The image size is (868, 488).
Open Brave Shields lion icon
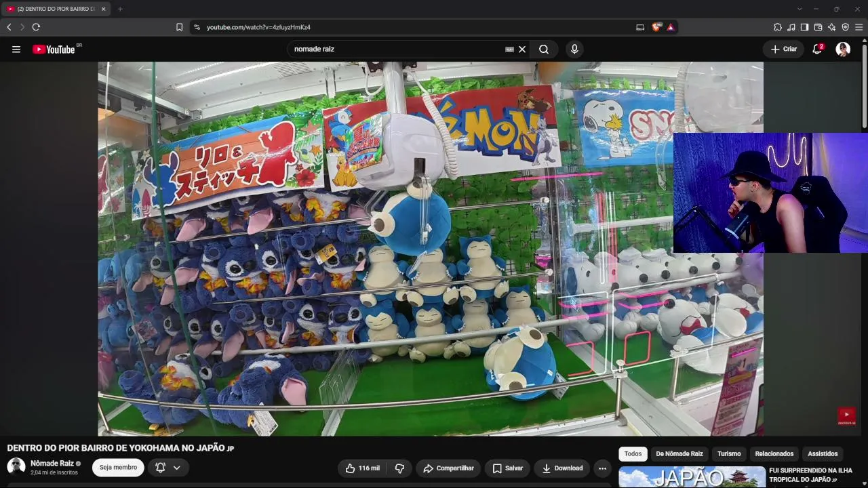click(656, 27)
